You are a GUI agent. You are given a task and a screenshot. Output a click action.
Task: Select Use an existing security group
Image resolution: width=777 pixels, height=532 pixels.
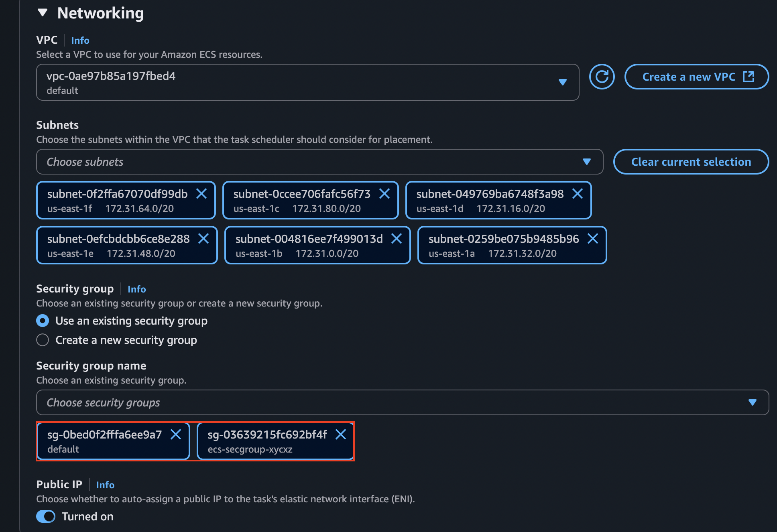click(43, 321)
